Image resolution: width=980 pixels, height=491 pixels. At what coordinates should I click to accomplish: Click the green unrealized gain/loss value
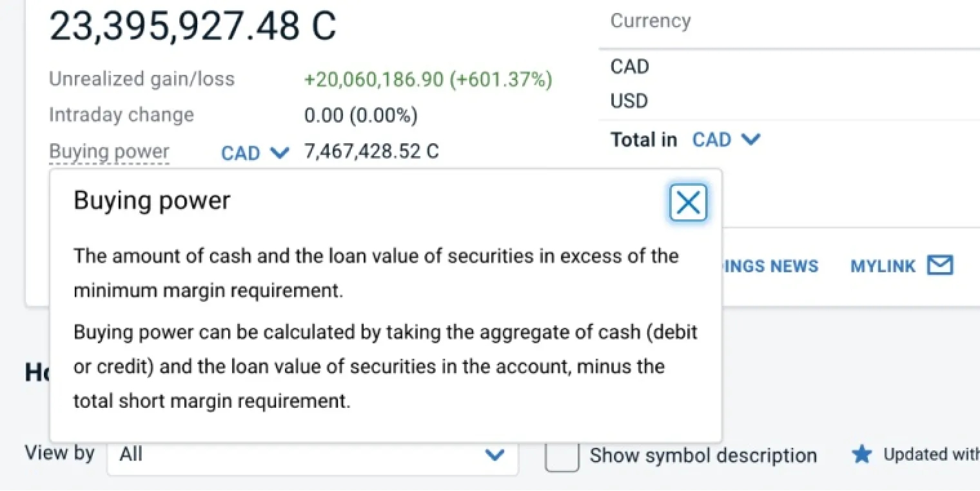[428, 79]
